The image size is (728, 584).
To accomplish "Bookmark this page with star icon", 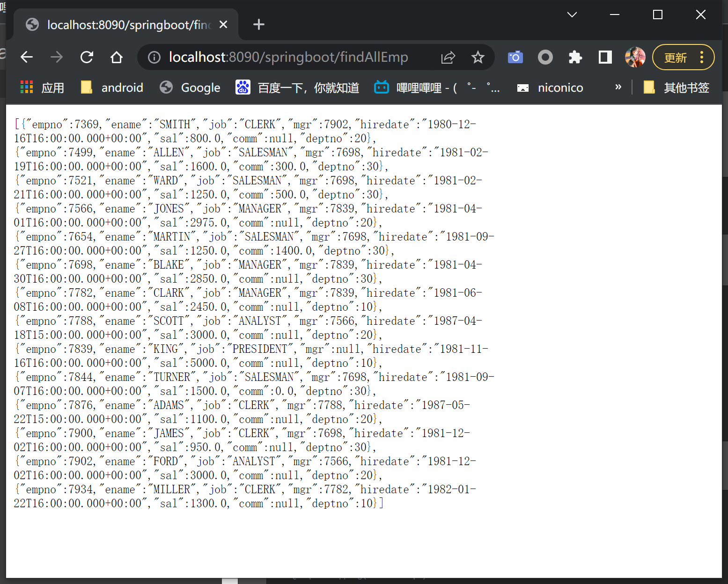I will 478,57.
